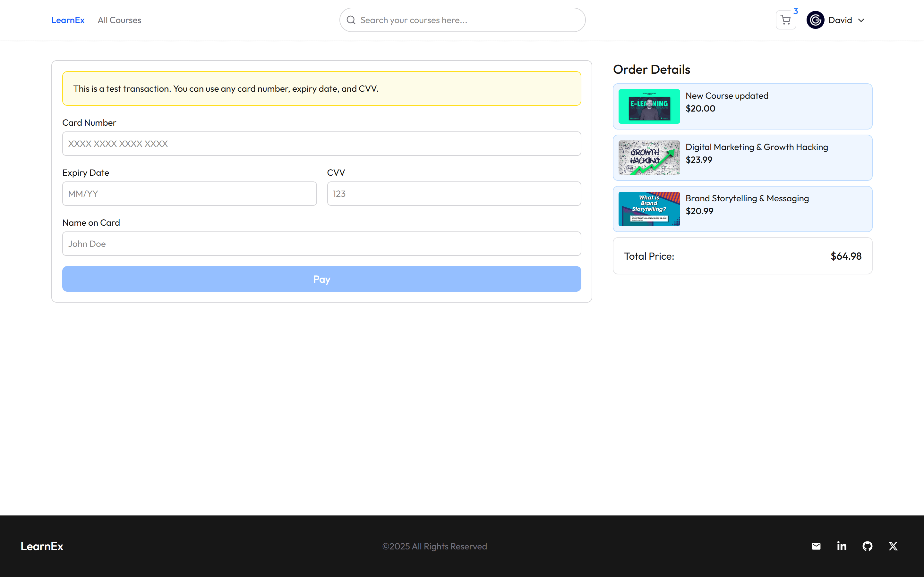Screen dimensions: 924x577
Task: Open the LinkedIn icon in footer
Action: point(842,546)
